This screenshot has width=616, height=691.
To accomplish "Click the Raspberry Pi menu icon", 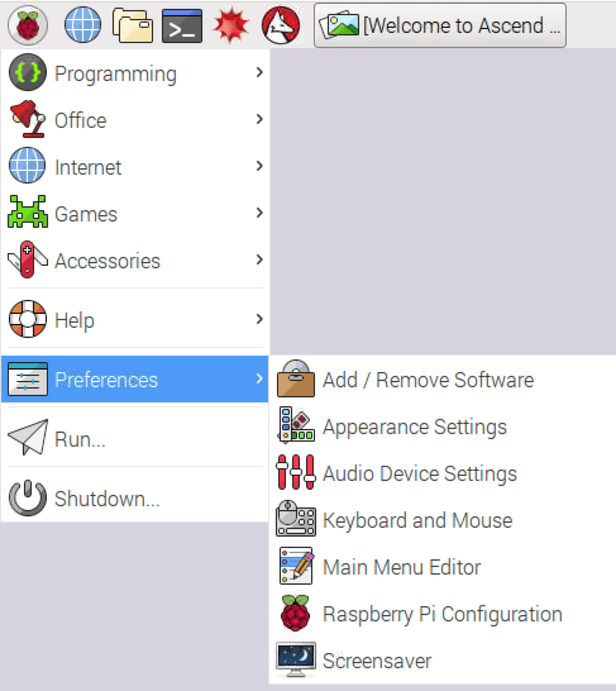I will pos(27,25).
